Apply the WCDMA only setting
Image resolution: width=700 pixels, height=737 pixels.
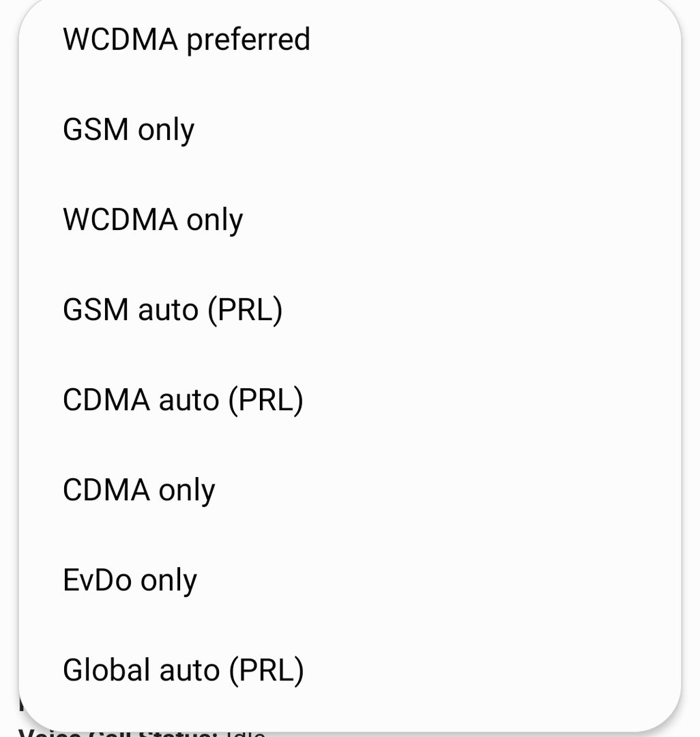pyautogui.click(x=350, y=219)
